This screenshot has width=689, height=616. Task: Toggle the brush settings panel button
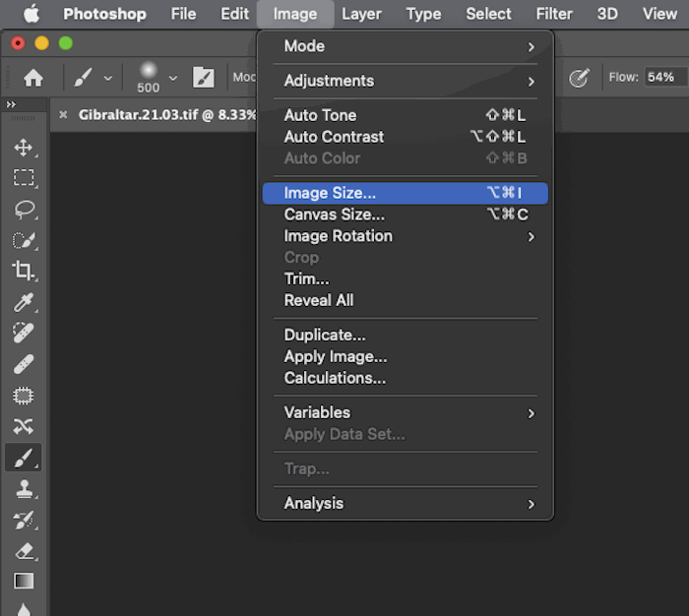pos(204,78)
